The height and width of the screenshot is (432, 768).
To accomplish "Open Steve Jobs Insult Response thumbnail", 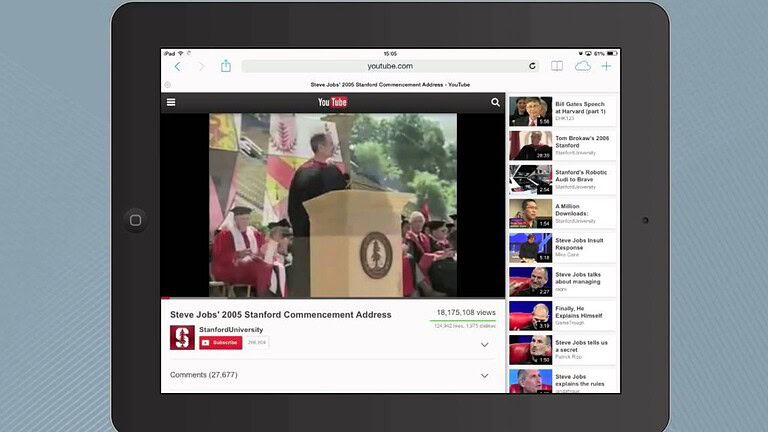I will pos(530,248).
